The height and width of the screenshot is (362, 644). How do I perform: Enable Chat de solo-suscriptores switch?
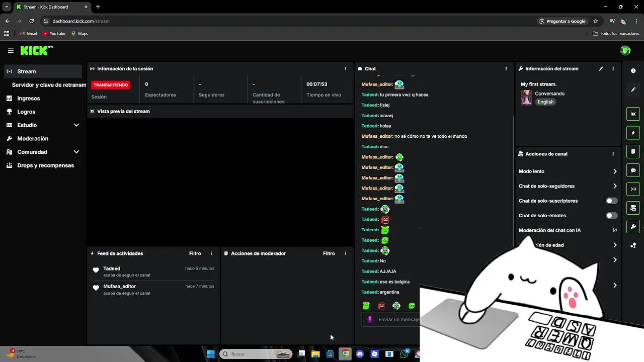click(x=611, y=201)
